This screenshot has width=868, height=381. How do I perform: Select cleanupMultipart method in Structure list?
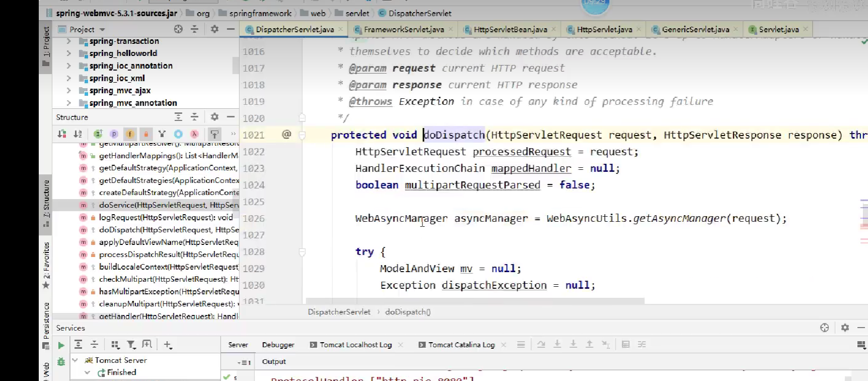pyautogui.click(x=146, y=304)
